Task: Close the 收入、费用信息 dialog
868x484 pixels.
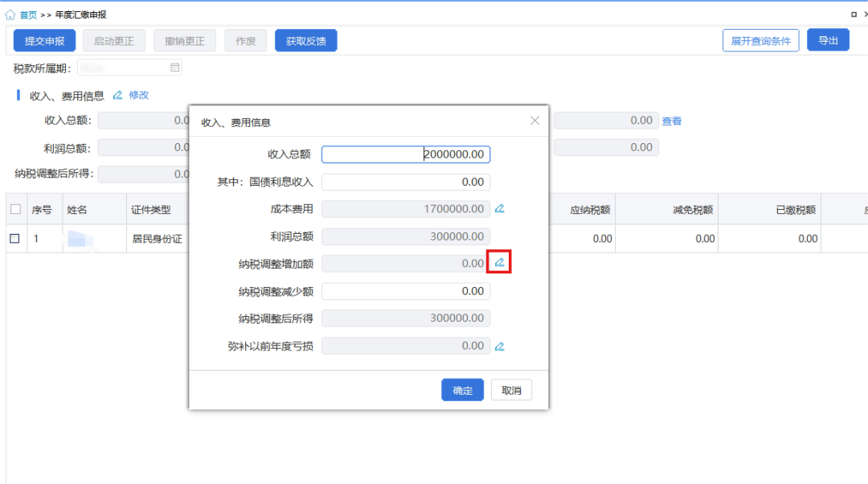Action: point(534,121)
